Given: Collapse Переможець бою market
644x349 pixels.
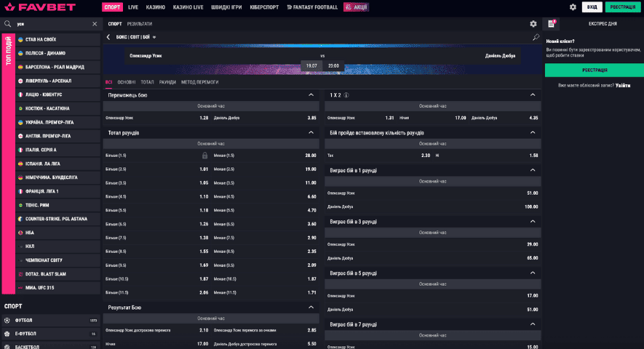Looking at the screenshot, I should coord(311,95).
